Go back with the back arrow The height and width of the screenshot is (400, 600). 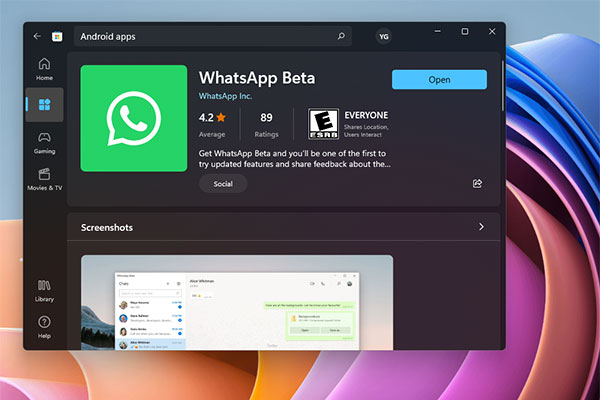[37, 36]
